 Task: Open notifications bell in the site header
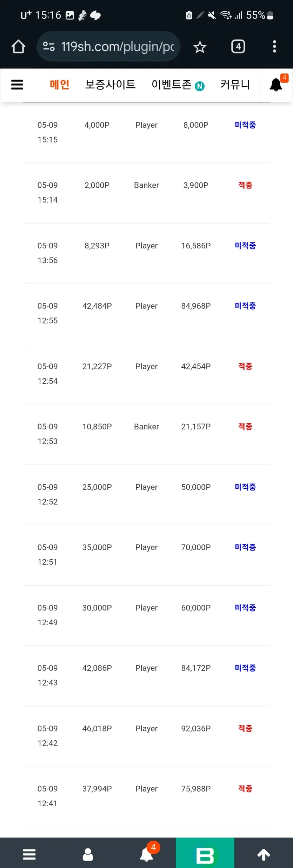click(277, 84)
